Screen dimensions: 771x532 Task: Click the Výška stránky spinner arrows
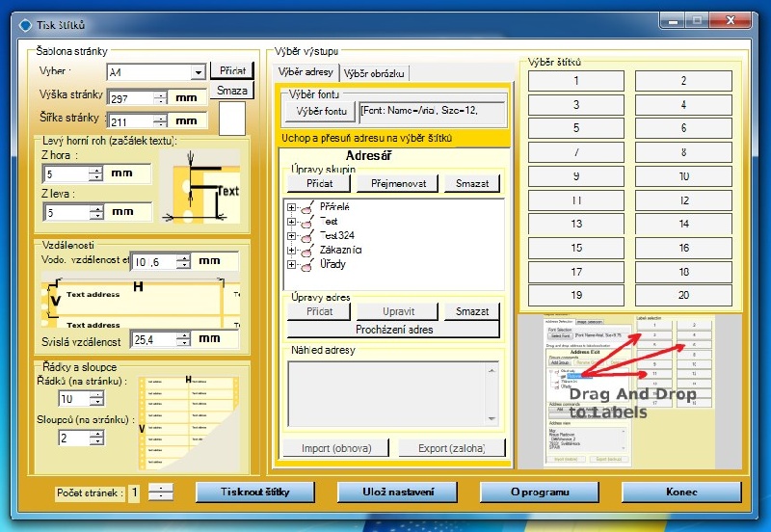pyautogui.click(x=160, y=98)
